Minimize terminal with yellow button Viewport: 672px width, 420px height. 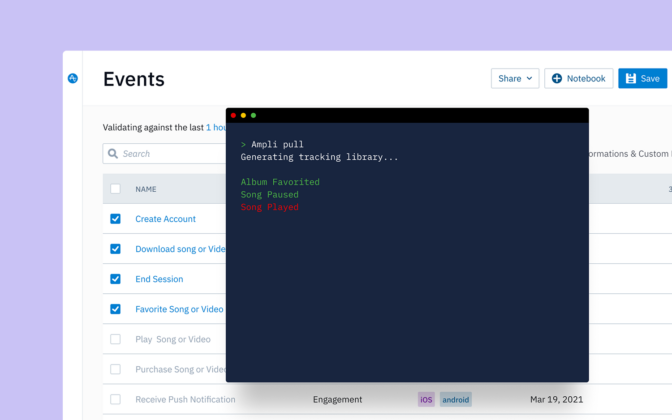pyautogui.click(x=243, y=115)
